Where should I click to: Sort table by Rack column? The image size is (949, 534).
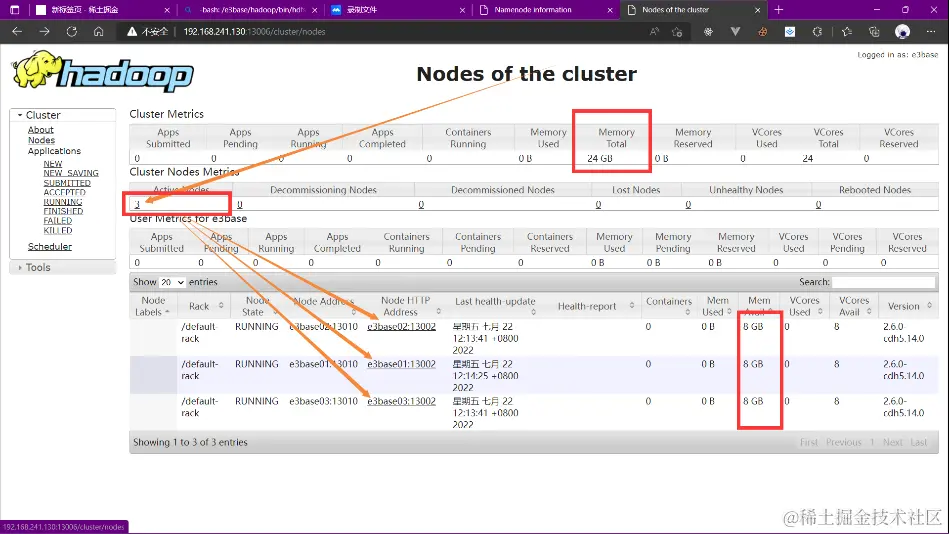click(x=206, y=306)
